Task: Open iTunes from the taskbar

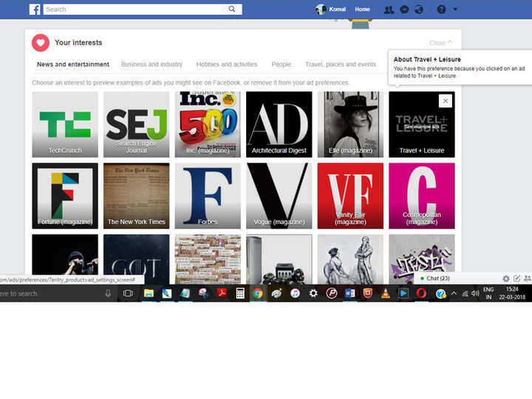Action: click(295, 293)
